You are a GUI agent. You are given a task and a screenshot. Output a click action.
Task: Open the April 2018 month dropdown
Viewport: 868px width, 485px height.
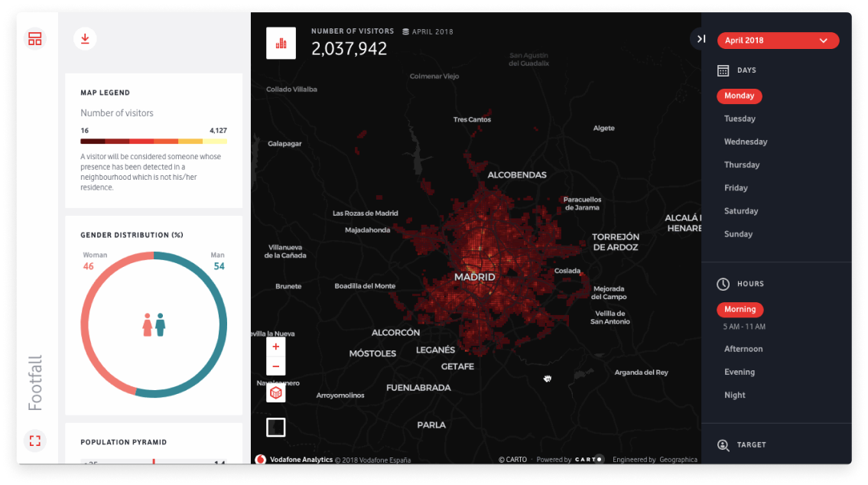pos(778,40)
